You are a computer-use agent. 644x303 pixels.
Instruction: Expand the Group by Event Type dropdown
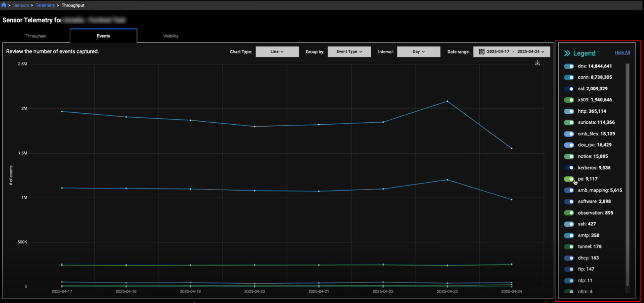pos(349,52)
